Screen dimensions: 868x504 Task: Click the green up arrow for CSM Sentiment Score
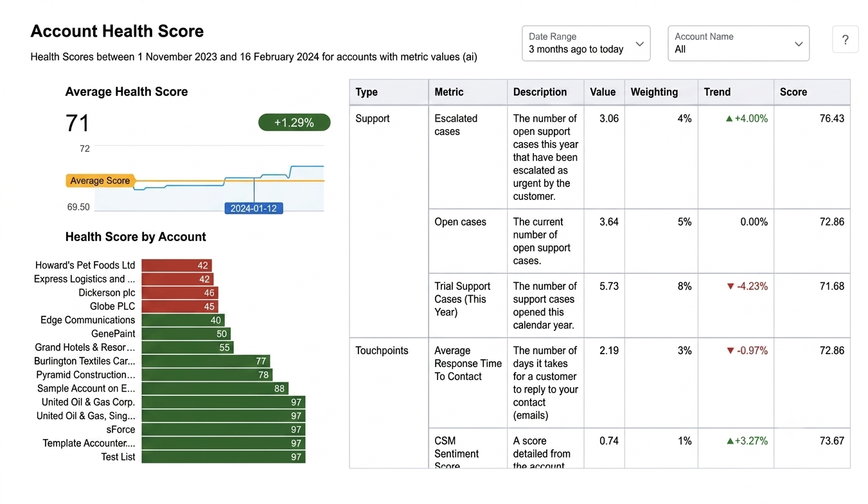730,441
